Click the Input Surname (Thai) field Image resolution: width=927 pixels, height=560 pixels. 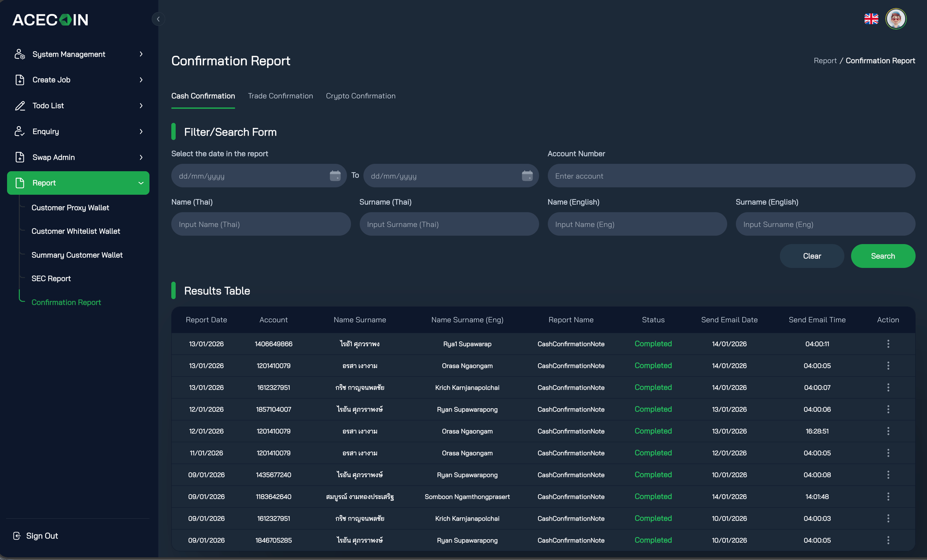(449, 224)
